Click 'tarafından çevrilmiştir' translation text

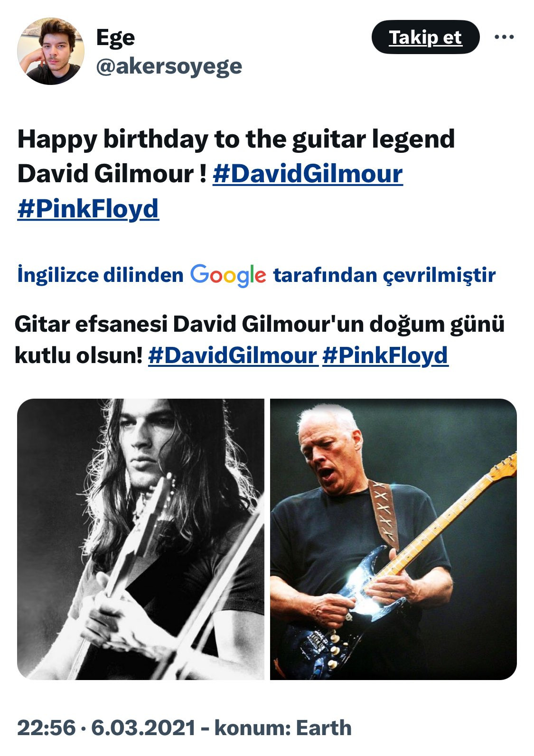[x=384, y=275]
